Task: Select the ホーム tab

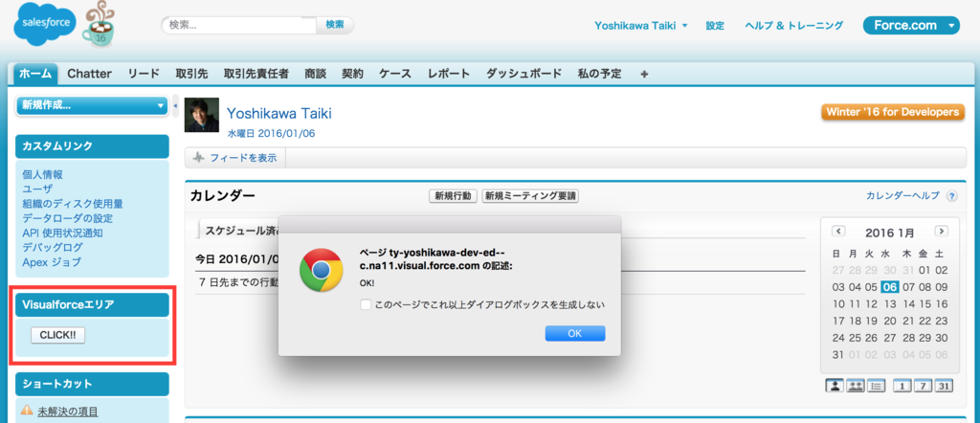Action: coord(36,74)
